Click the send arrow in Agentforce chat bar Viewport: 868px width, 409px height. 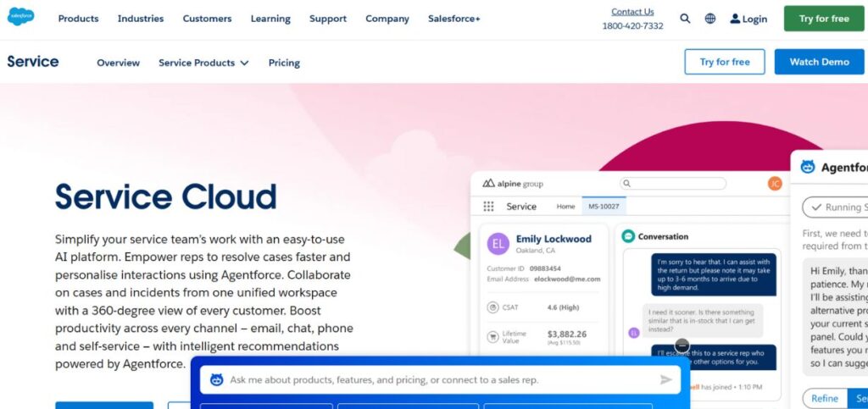click(x=666, y=380)
